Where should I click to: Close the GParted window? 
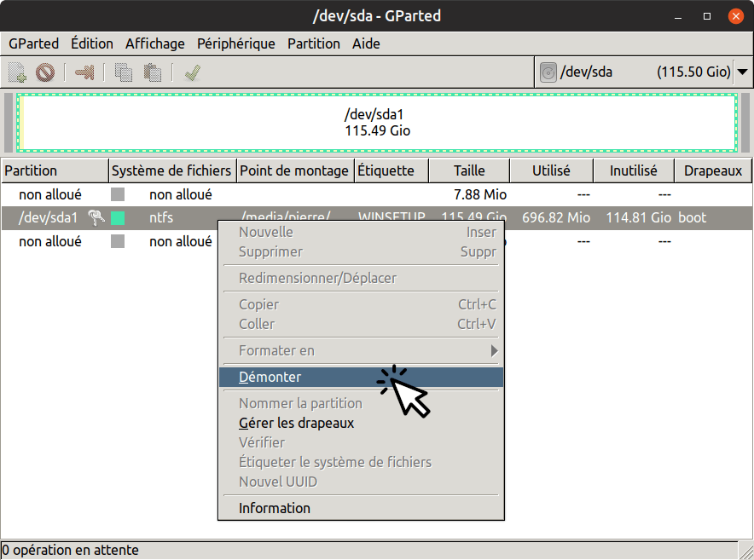point(736,16)
